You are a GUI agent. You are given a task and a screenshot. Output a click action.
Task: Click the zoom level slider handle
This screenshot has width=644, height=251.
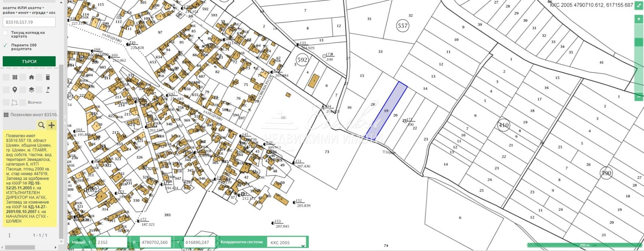click(639, 42)
